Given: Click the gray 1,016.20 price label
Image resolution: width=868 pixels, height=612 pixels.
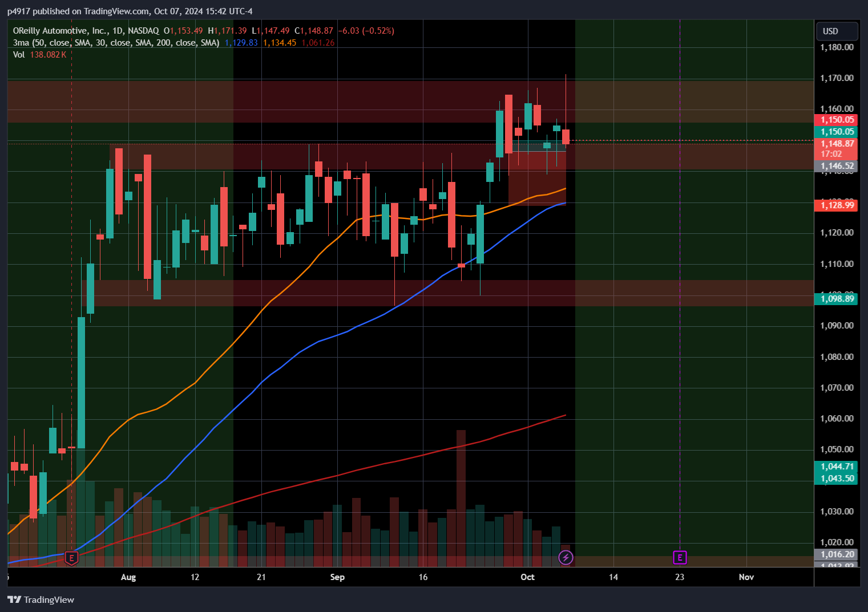Looking at the screenshot, I should tap(836, 554).
